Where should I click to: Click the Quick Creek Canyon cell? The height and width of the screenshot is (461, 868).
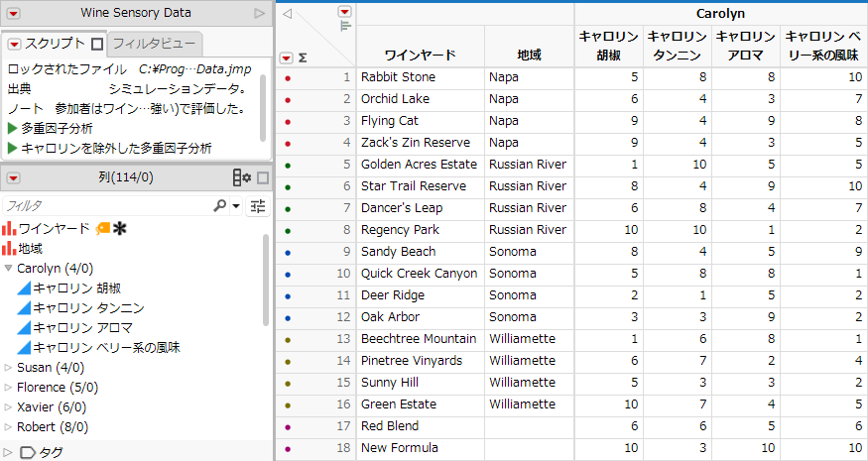[x=421, y=274]
